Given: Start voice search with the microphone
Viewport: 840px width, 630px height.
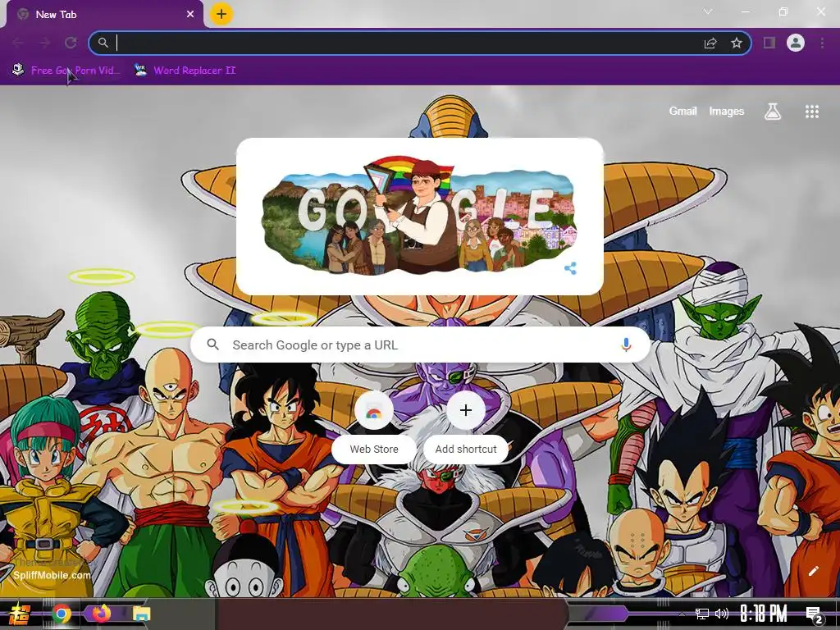Looking at the screenshot, I should [x=626, y=345].
